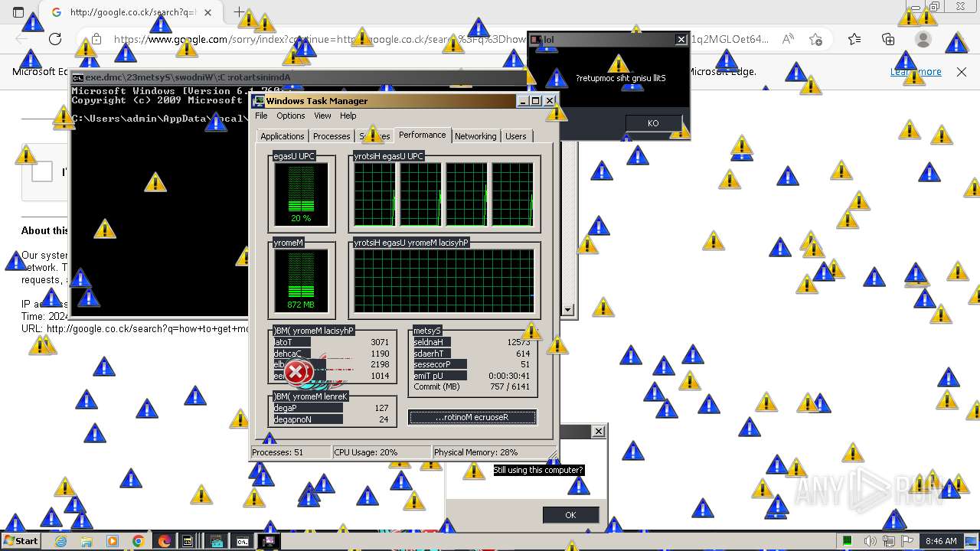The width and height of the screenshot is (980, 551).
Task: Click the Task Manager title bar icon
Action: (x=259, y=100)
